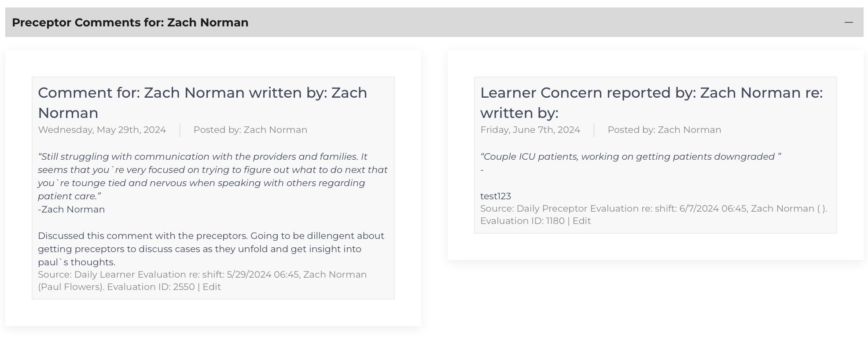Image resolution: width=868 pixels, height=341 pixels.
Task: Click the -Zach Norman signature line
Action: point(71,209)
